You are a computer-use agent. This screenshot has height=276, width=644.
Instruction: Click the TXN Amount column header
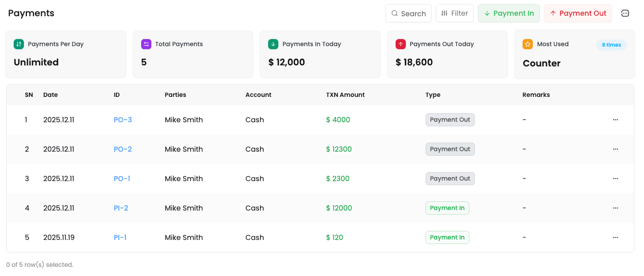click(x=345, y=95)
